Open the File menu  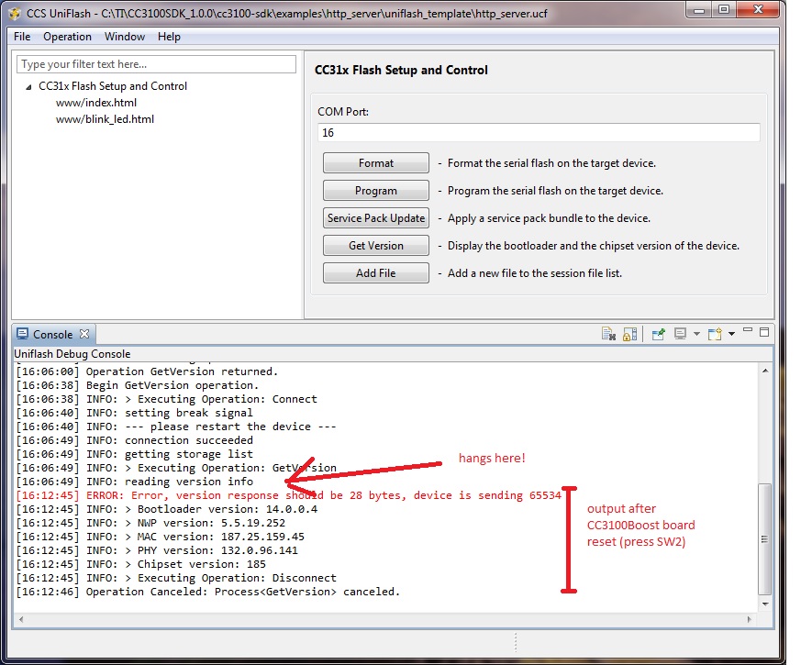[x=22, y=37]
